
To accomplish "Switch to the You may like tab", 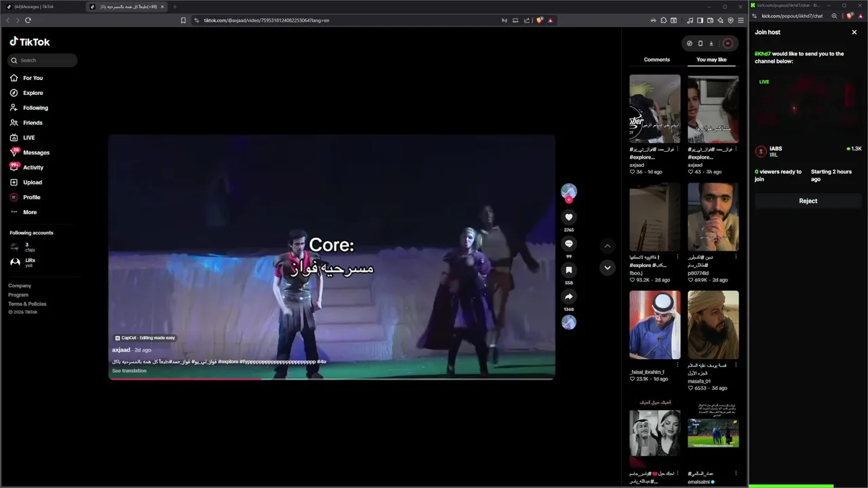I will pyautogui.click(x=711, y=60).
